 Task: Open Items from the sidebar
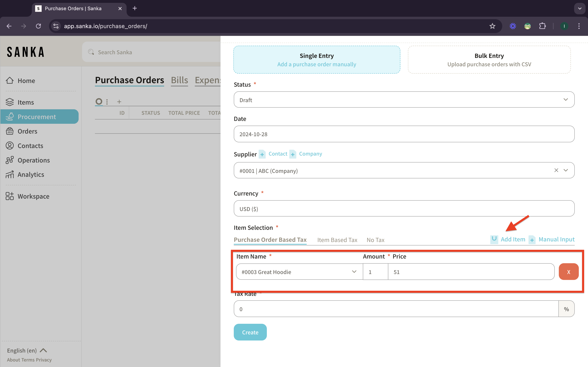click(26, 102)
